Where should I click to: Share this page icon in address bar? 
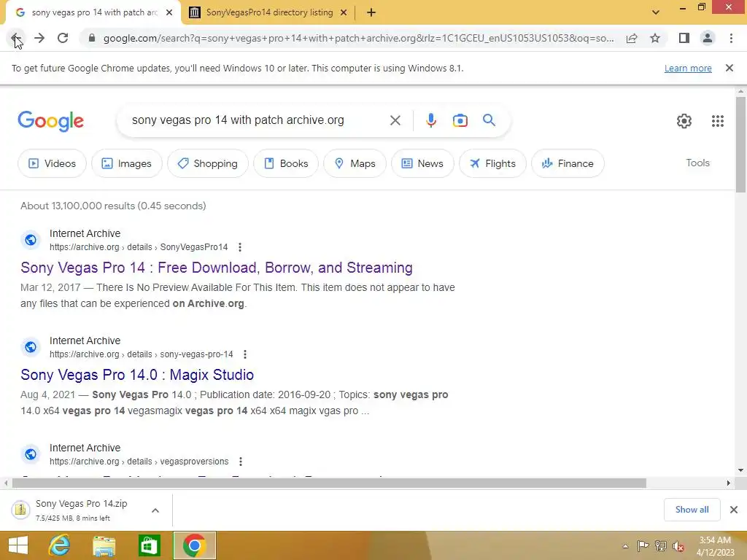point(632,38)
